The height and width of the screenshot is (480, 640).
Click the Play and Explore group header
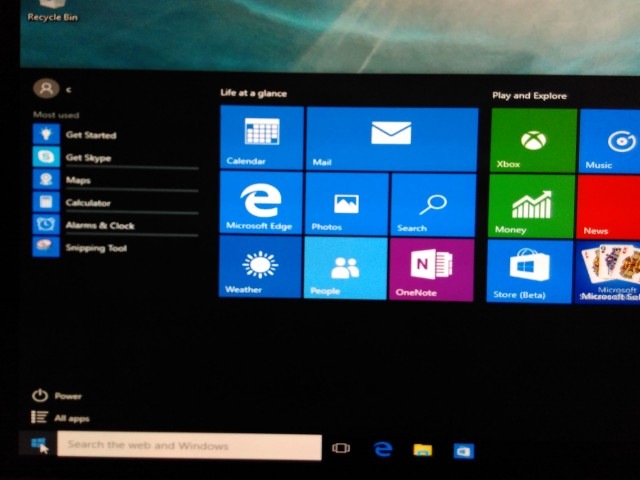click(529, 96)
